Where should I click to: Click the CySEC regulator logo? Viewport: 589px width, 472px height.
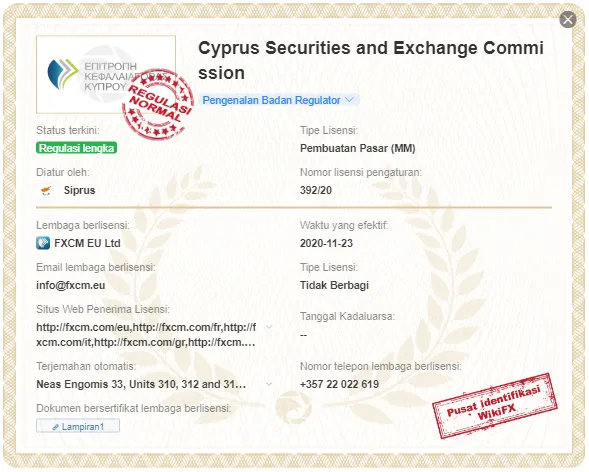106,74
